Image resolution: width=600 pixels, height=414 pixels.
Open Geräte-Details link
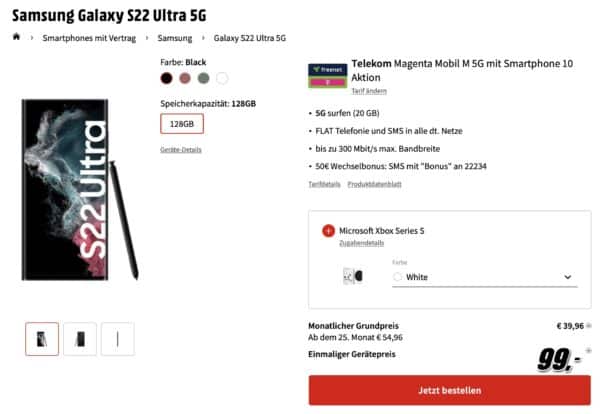point(181,150)
